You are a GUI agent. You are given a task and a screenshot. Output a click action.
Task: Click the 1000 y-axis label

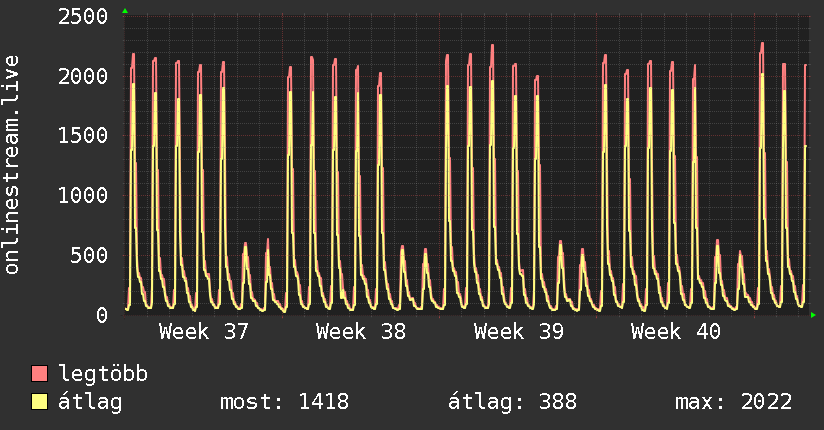[83, 196]
